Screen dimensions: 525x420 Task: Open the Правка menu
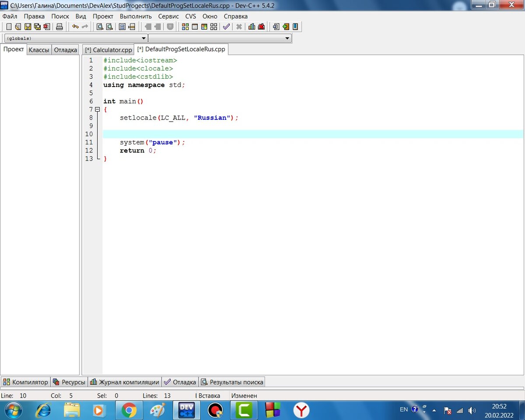pyautogui.click(x=34, y=16)
